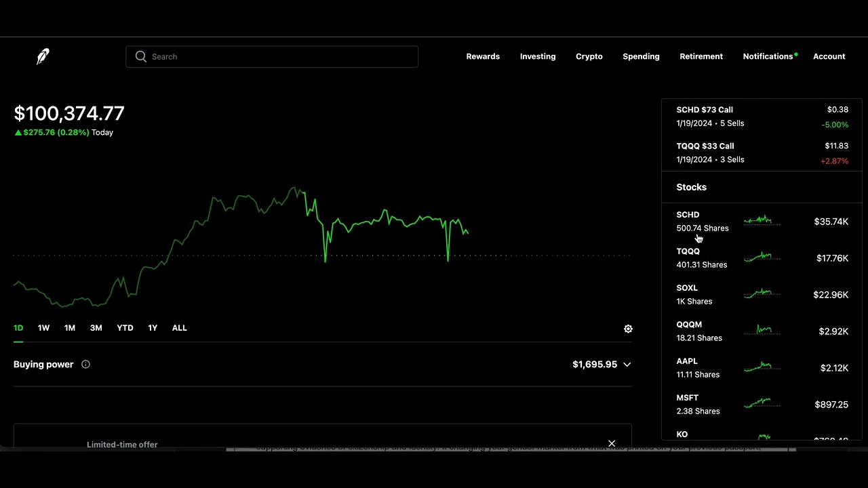
Task: Expand the Buying power chevron
Action: coord(627,365)
